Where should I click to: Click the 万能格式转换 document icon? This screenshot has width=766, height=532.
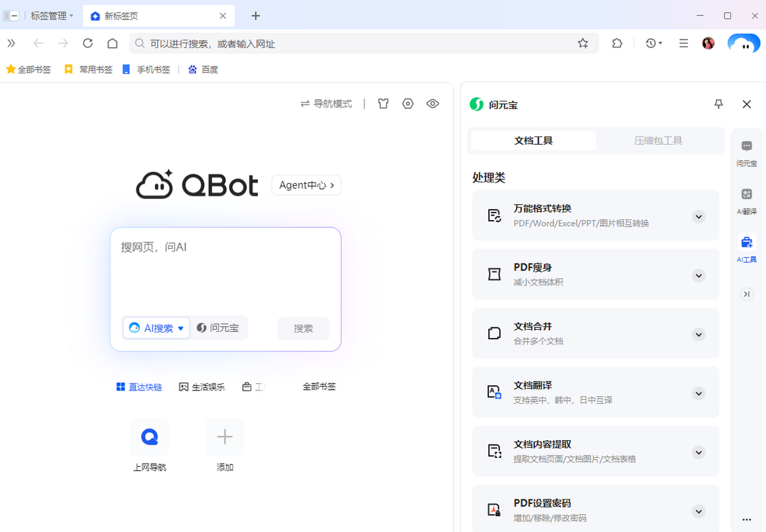[493, 215]
